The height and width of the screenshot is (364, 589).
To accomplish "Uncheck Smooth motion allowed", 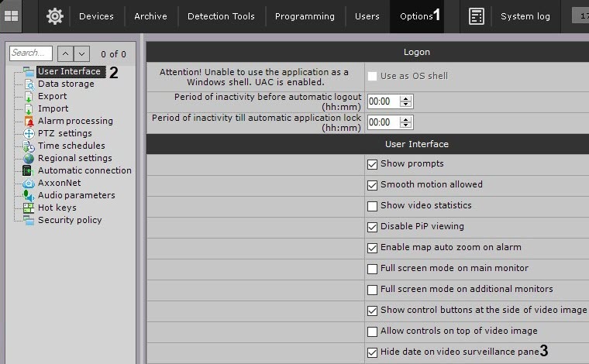I will (x=373, y=185).
